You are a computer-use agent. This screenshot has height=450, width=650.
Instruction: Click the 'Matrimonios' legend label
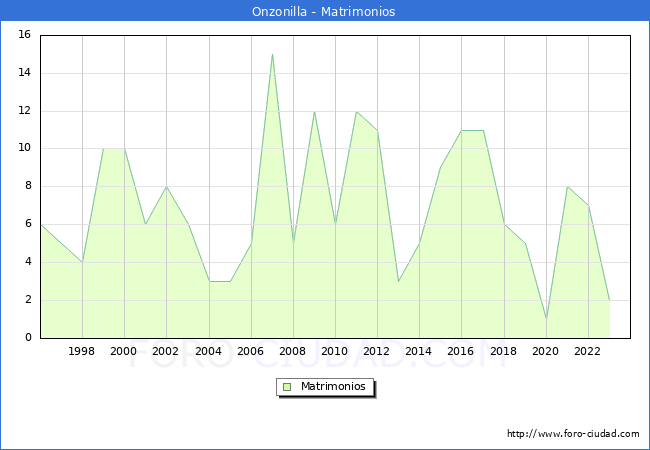[x=333, y=386]
